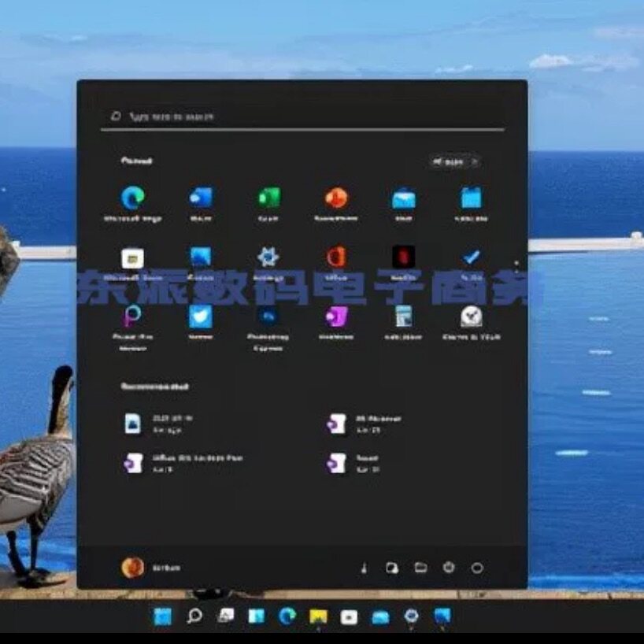Viewport: 644px width, 644px height.
Task: Open File Explorer from the taskbar
Action: [318, 616]
